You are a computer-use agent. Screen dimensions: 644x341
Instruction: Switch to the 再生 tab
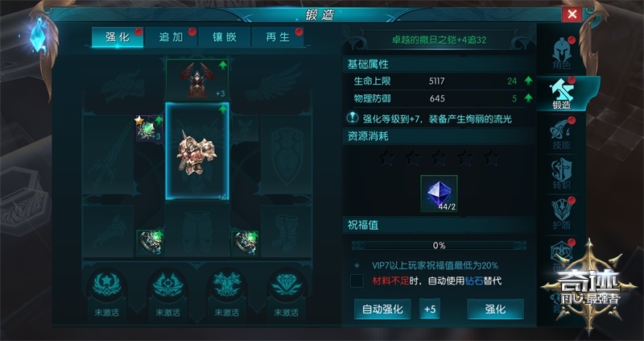click(x=278, y=37)
